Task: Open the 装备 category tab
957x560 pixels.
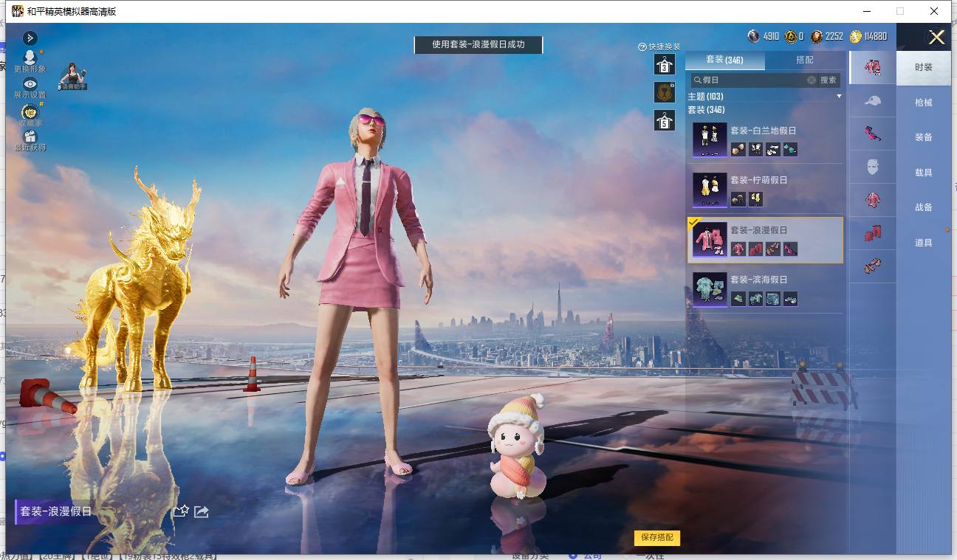Action: [924, 137]
